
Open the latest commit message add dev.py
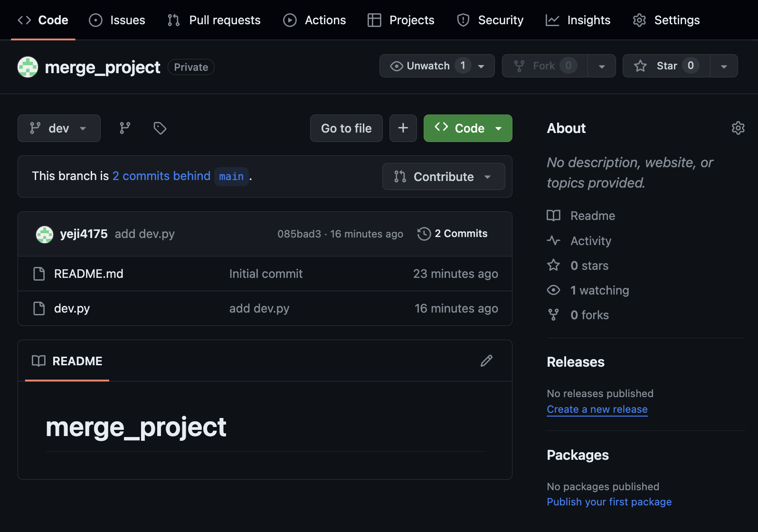coord(145,234)
